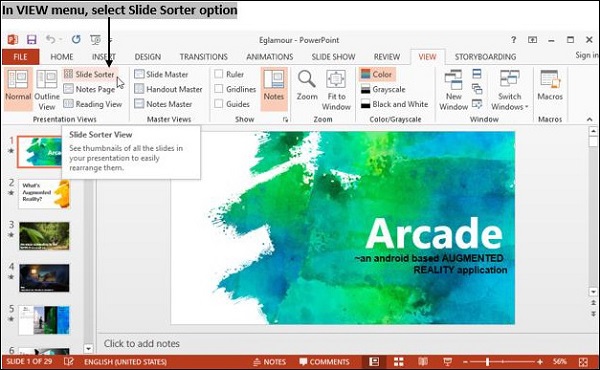The image size is (600, 370).
Task: Click COMMENTS button in status bar
Action: click(x=324, y=362)
